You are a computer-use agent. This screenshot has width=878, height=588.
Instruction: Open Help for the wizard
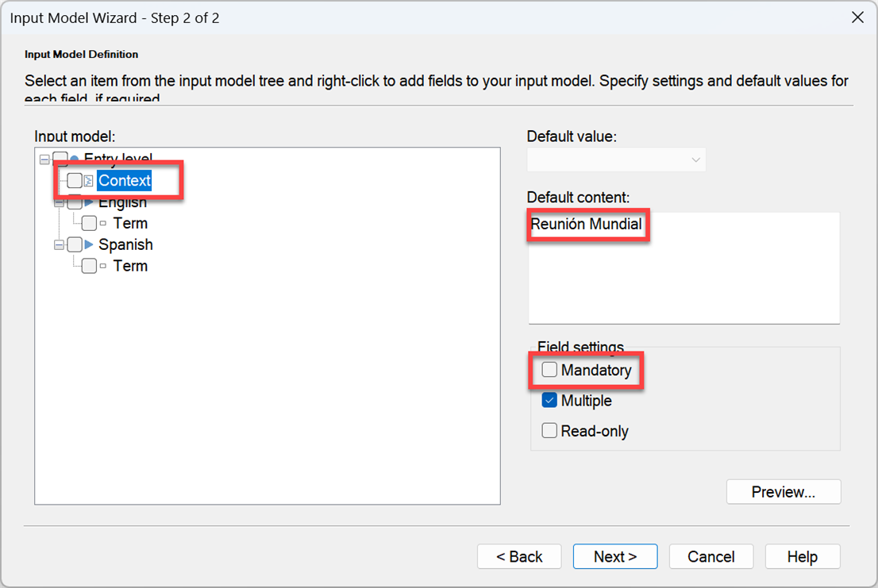pos(803,557)
